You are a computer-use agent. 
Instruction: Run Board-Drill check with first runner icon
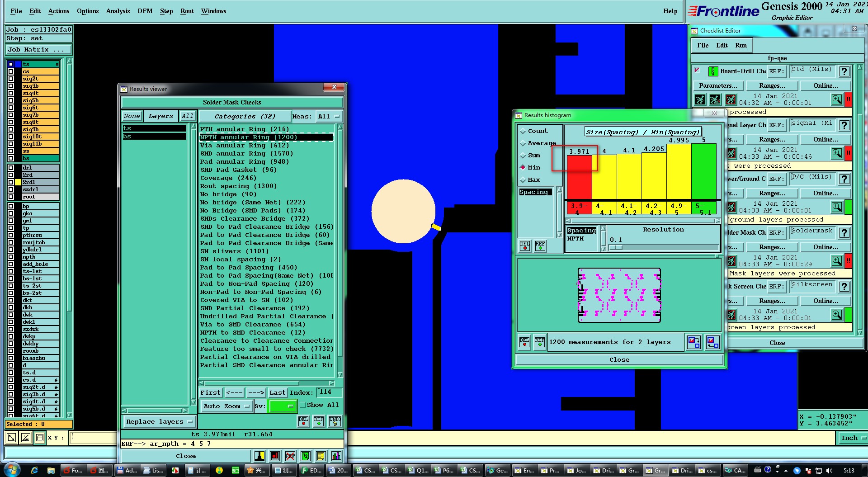700,99
